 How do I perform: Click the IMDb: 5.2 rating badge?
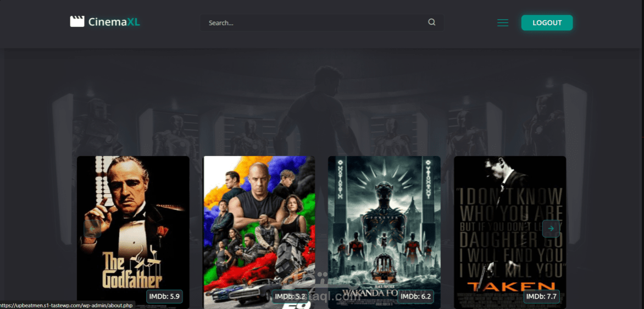coord(290,296)
